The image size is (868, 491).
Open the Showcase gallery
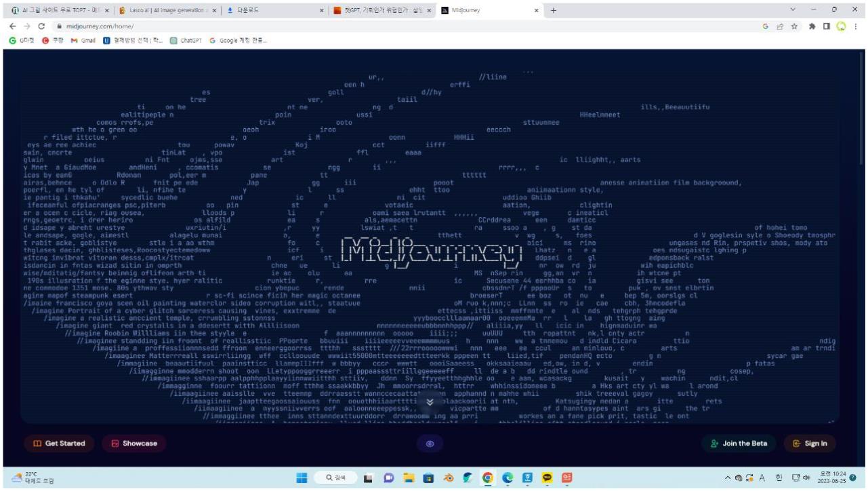pos(133,444)
